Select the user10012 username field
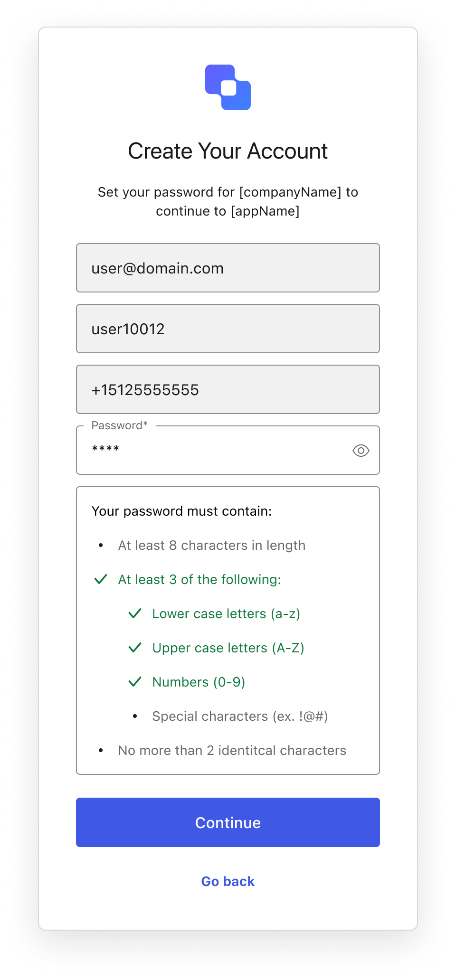456x980 pixels. click(x=228, y=329)
